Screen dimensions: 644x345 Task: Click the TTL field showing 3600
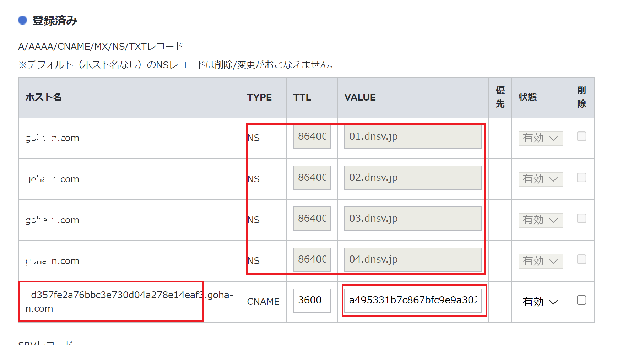pyautogui.click(x=312, y=300)
